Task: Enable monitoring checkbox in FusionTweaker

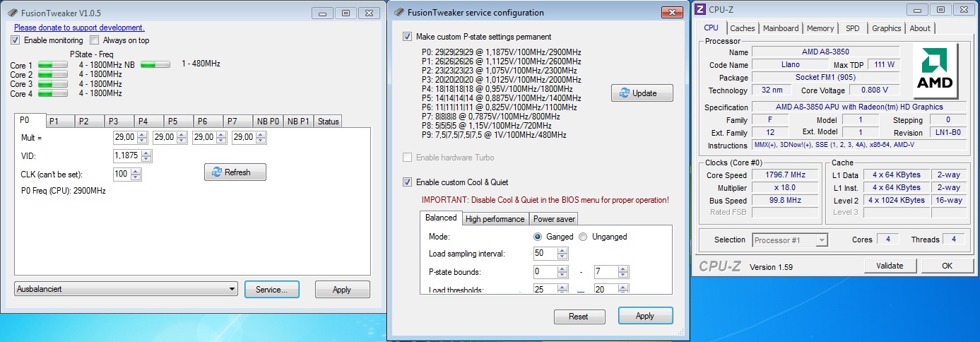Action: point(16,40)
